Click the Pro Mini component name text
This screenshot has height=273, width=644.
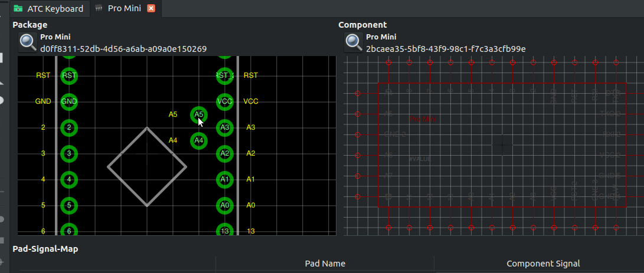381,37
